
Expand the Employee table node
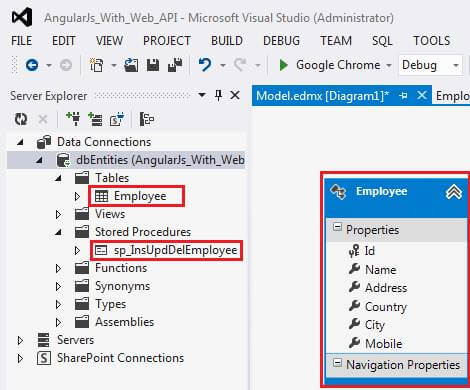click(x=77, y=196)
